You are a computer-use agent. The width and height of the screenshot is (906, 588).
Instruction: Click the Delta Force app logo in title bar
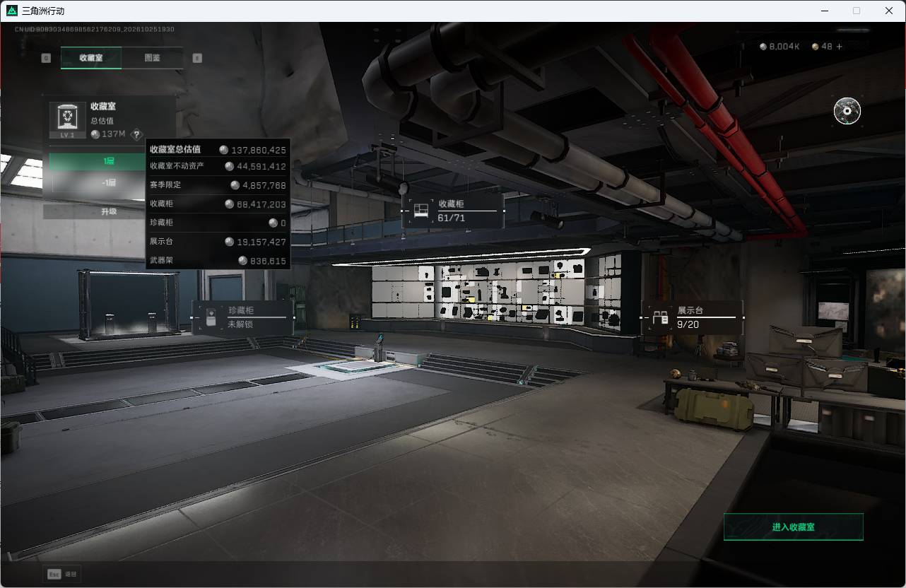pyautogui.click(x=12, y=11)
